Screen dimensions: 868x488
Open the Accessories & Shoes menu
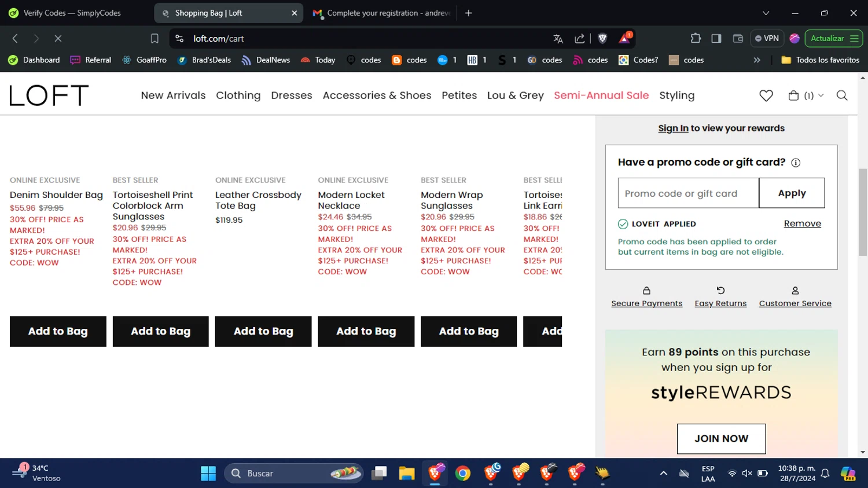pyautogui.click(x=377, y=96)
